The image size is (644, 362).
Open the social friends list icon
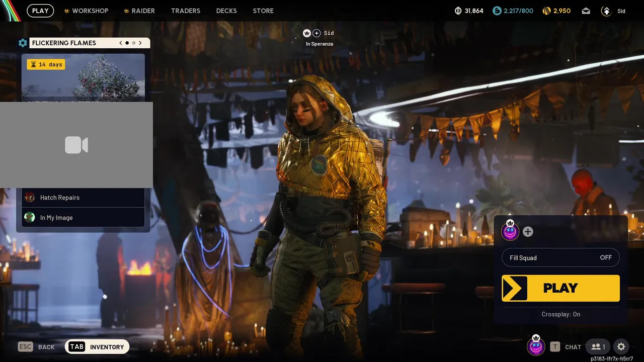coord(598,347)
